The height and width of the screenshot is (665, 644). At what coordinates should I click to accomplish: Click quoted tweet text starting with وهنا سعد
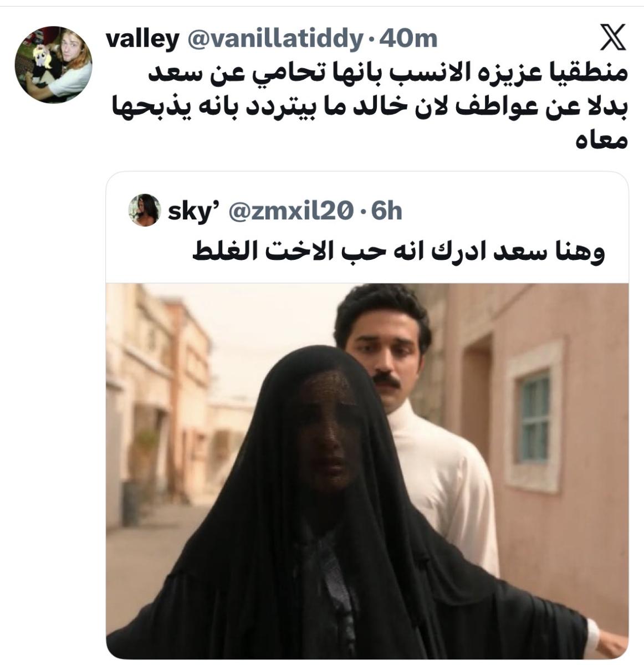click(398, 251)
